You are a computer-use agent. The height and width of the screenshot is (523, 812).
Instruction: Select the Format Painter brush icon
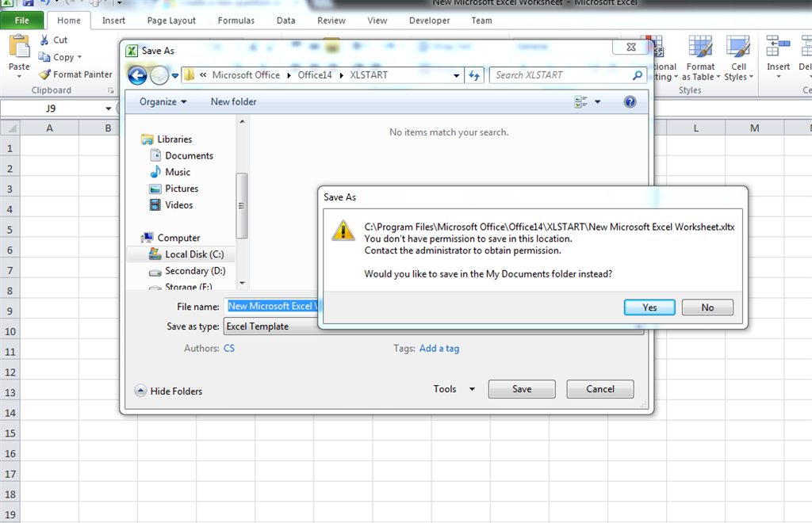[x=45, y=74]
